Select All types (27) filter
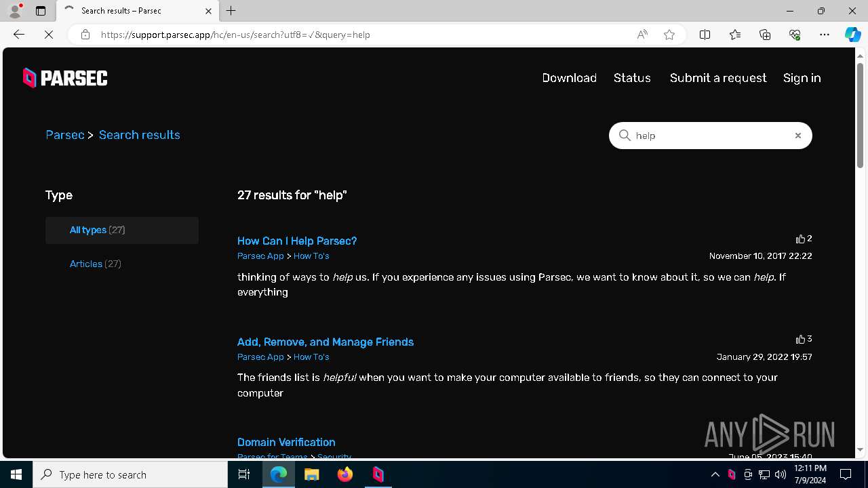Screen dimensions: 868x488 point(122,230)
